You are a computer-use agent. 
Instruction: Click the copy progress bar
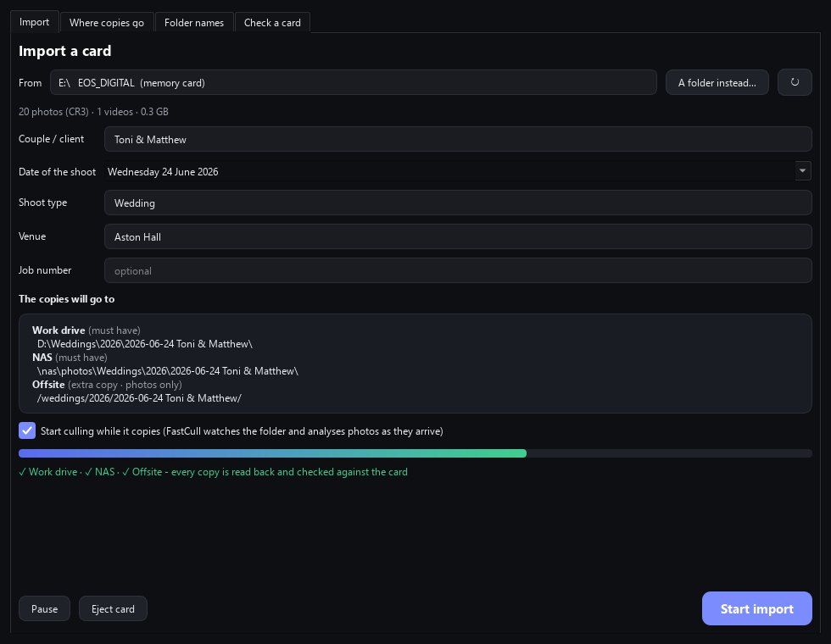(x=415, y=453)
